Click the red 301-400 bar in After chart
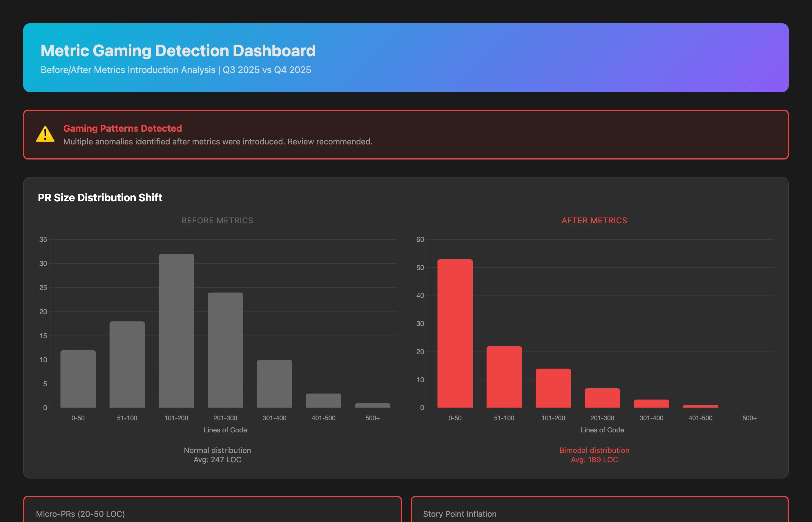The height and width of the screenshot is (522, 812). click(x=651, y=404)
